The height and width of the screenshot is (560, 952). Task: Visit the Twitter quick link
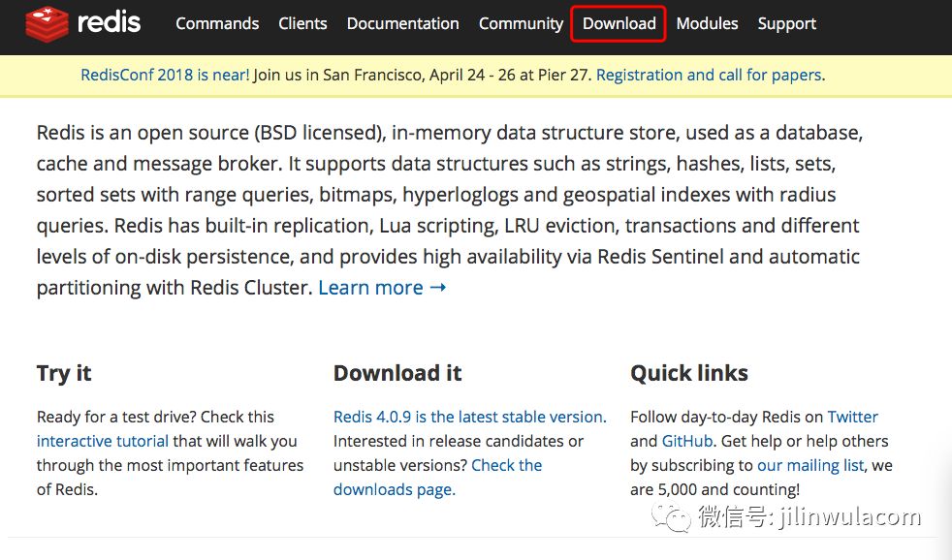852,417
